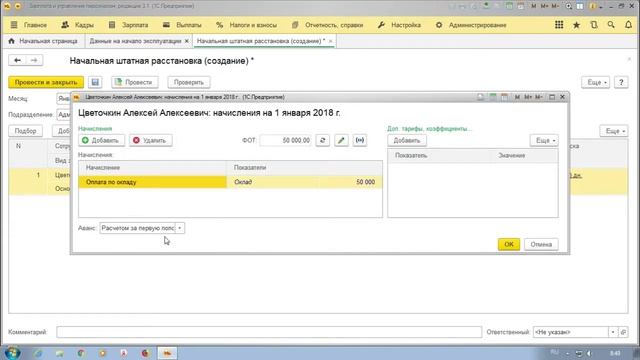Open notifications bell icon
The height and width of the screenshot is (360, 640).
tap(629, 25)
